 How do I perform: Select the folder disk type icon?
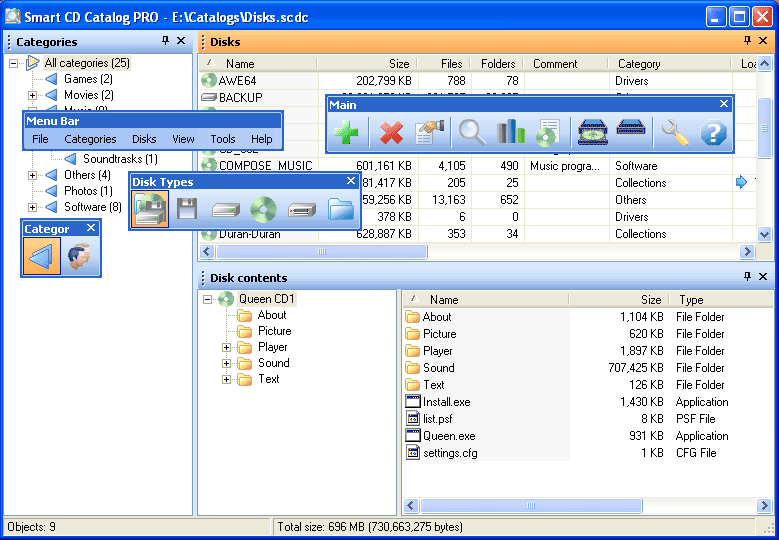(341, 209)
